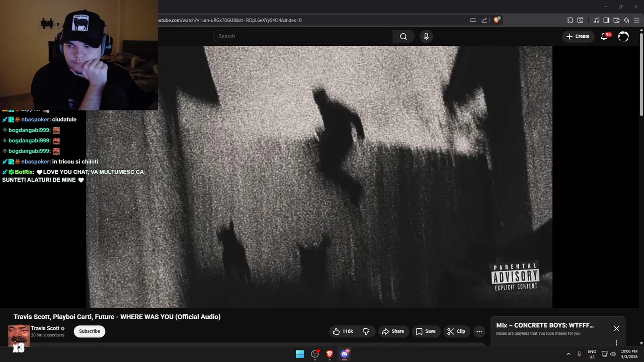This screenshot has width=644, height=362.
Task: Click the BotRix LOVE YOU CHAT message
Action: [73, 176]
